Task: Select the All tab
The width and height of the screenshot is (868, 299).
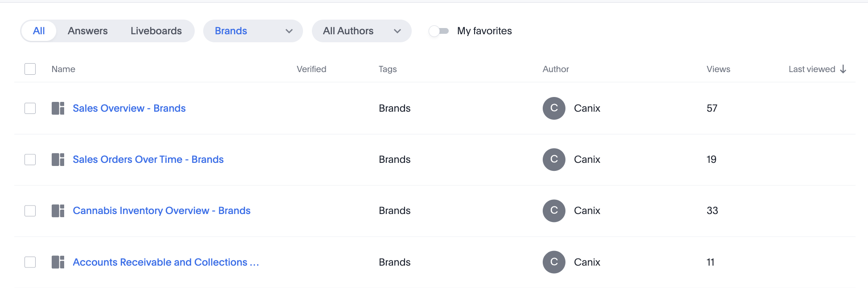Action: (39, 31)
